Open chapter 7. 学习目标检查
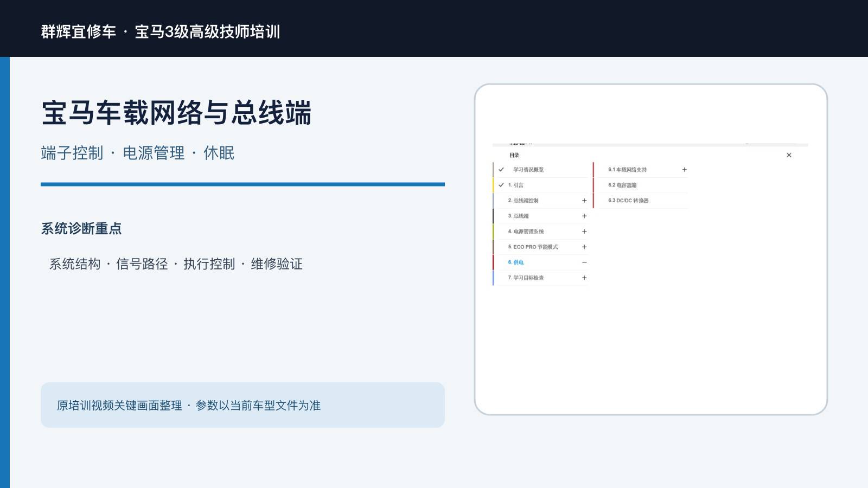Image resolution: width=868 pixels, height=488 pixels. coord(526,278)
